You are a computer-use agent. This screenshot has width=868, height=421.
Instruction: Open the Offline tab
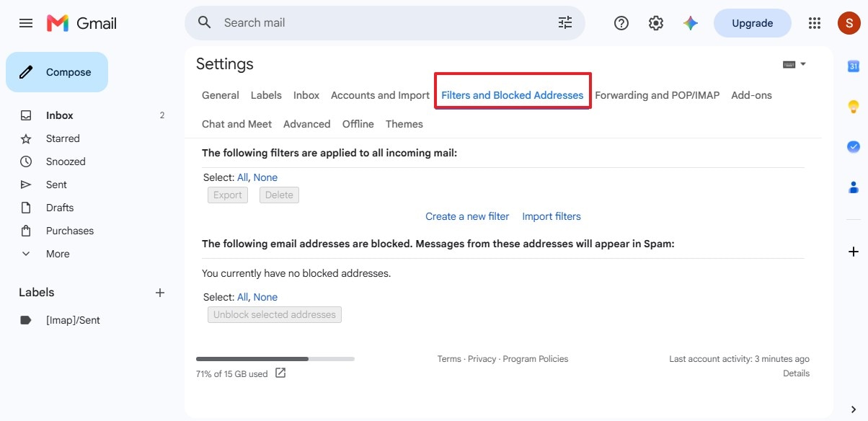[x=358, y=124]
